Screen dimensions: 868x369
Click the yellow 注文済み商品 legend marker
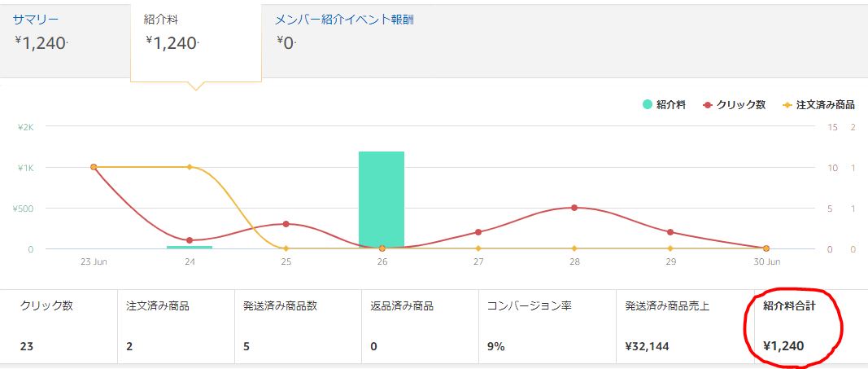(x=787, y=105)
